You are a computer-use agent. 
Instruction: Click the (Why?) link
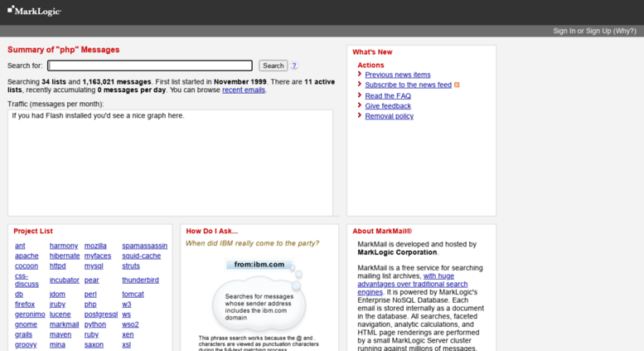coord(624,31)
